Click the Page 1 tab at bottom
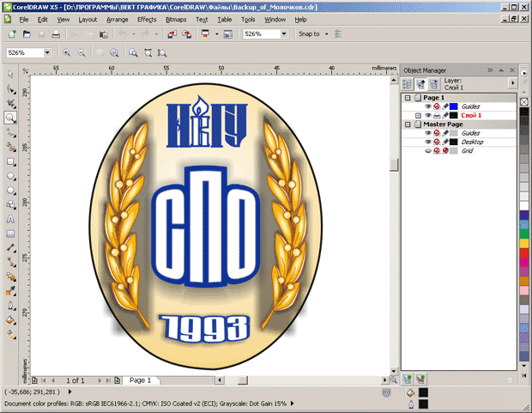Image resolution: width=532 pixels, height=413 pixels. pyautogui.click(x=139, y=380)
